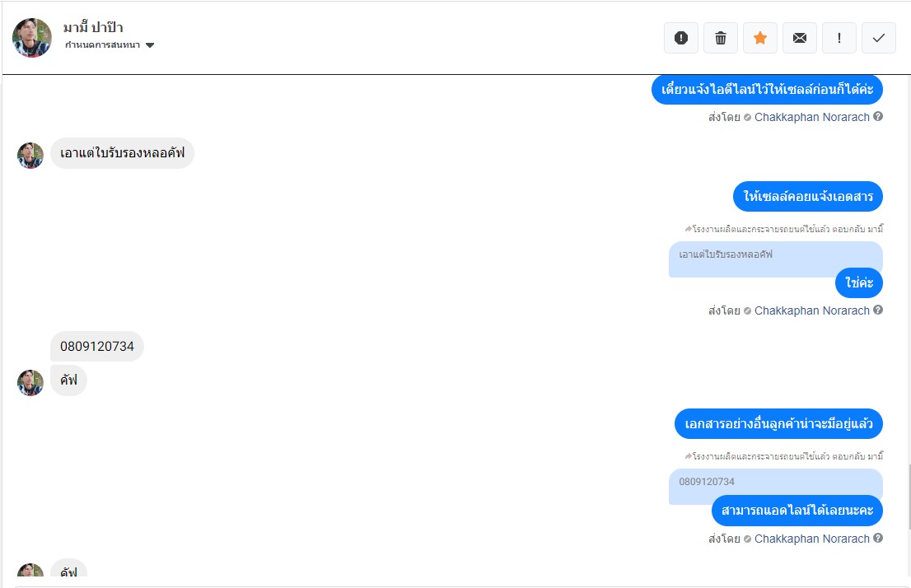Image resolution: width=911 pixels, height=588 pixels.
Task: Click the contact's profile photo in header
Action: click(x=32, y=38)
